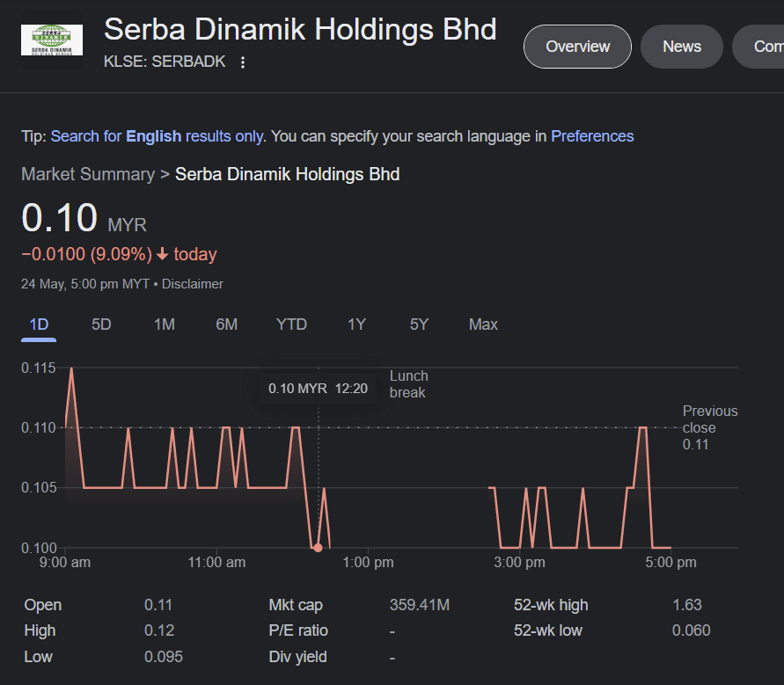The image size is (784, 685).
Task: Click the Div yield label
Action: pos(298,657)
